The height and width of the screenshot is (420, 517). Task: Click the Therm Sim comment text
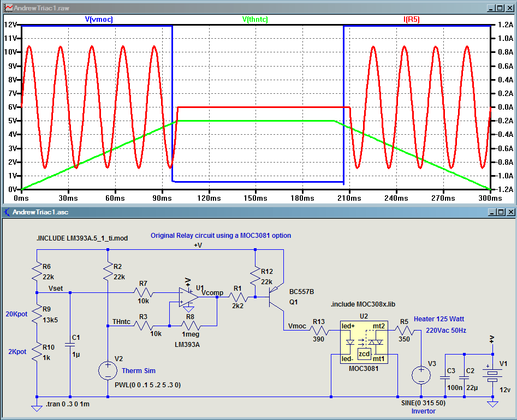point(139,370)
